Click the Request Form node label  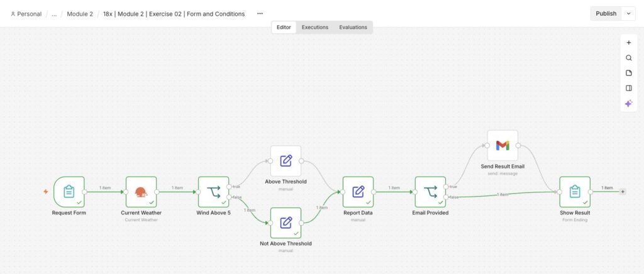tap(69, 213)
